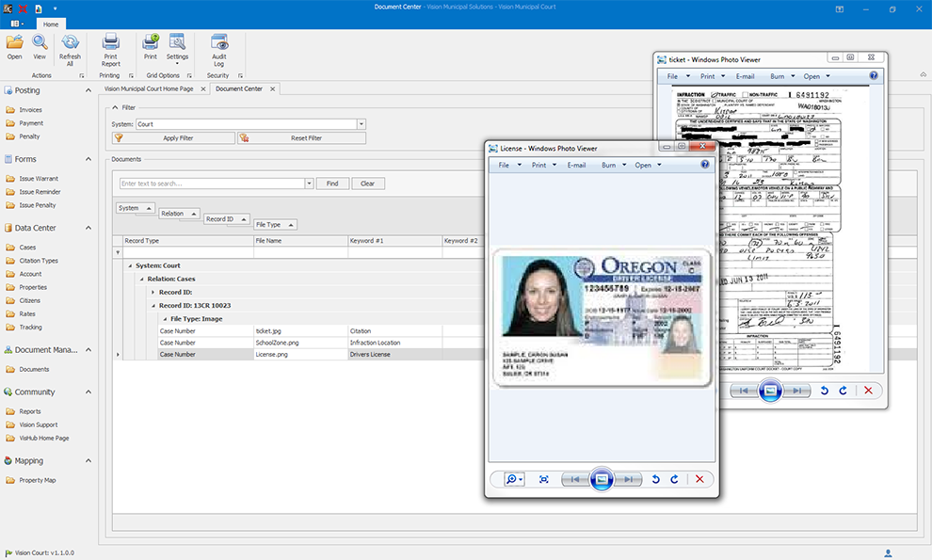932x560 pixels.
Task: Click the zoom magnifier in License viewer
Action: click(x=514, y=479)
